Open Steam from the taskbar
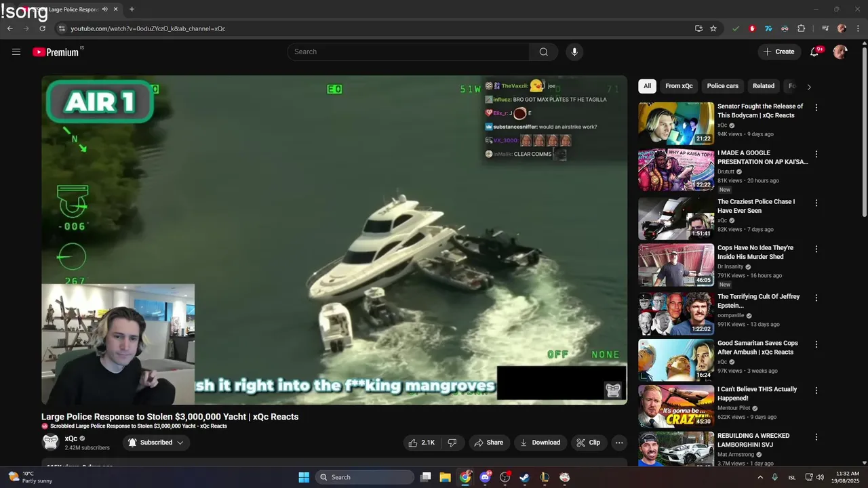This screenshot has height=488, width=868. [x=525, y=477]
